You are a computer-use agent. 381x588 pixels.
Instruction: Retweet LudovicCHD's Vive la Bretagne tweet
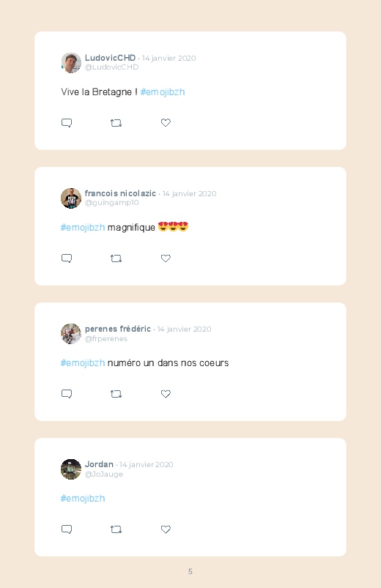tap(116, 123)
